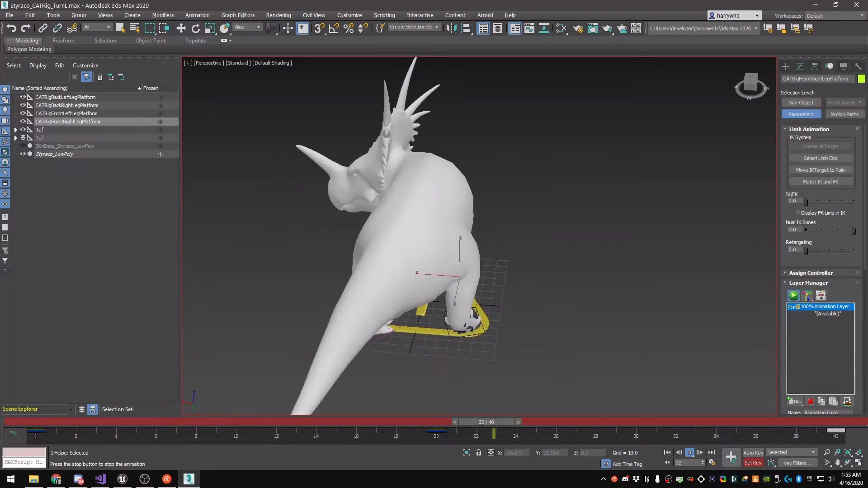Expand the Assign Controller rollout
The height and width of the screenshot is (488, 868).
pos(785,273)
